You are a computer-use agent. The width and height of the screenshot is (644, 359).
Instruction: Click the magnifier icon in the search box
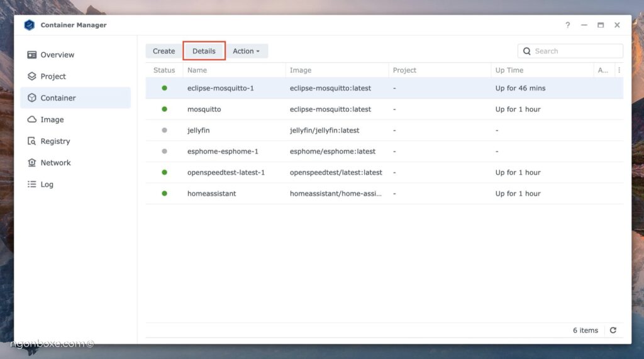526,51
